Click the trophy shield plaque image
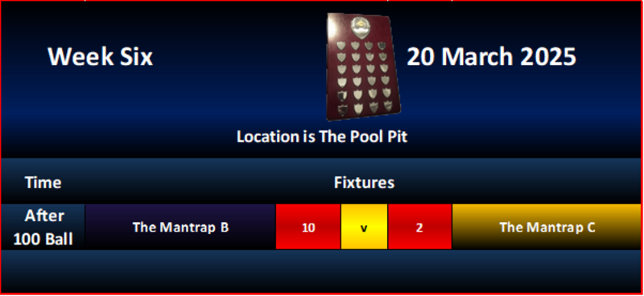This screenshot has height=296, width=644. tap(363, 67)
